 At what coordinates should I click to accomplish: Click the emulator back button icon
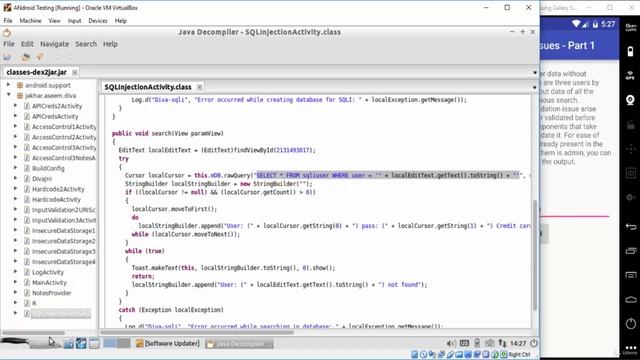631,226
